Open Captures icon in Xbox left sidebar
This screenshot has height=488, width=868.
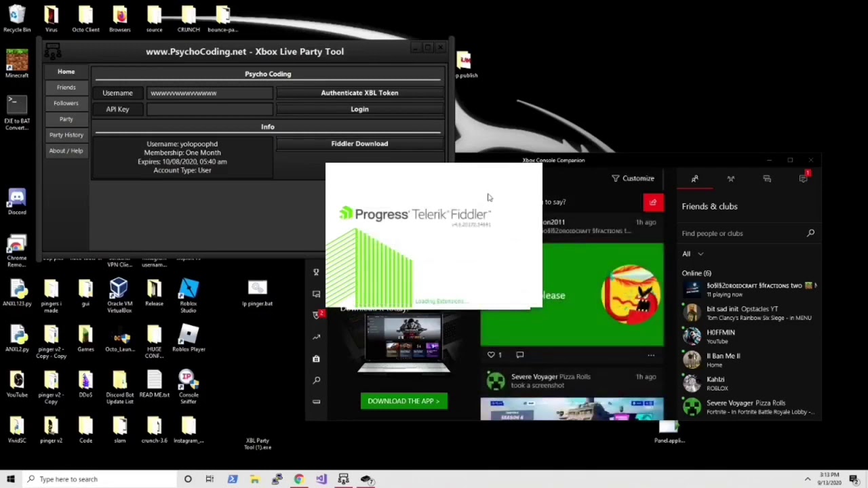pos(316,293)
